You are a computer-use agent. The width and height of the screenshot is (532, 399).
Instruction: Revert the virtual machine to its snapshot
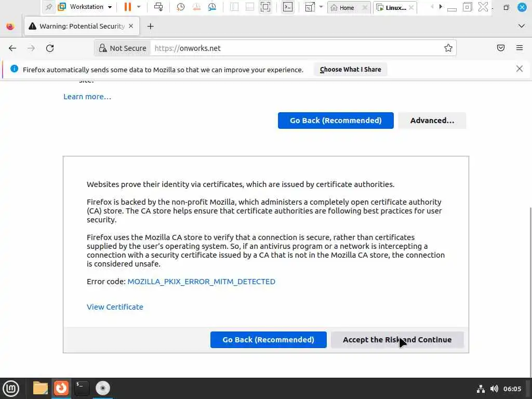point(196,7)
